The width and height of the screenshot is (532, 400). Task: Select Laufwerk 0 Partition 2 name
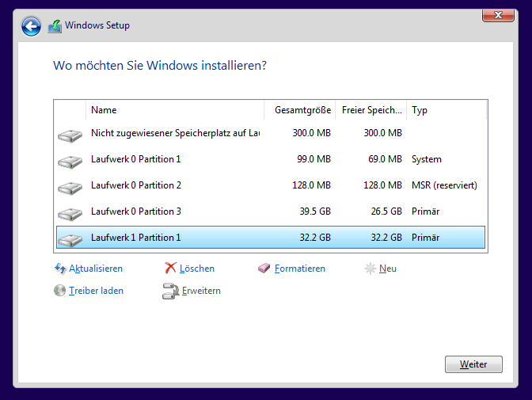point(136,185)
